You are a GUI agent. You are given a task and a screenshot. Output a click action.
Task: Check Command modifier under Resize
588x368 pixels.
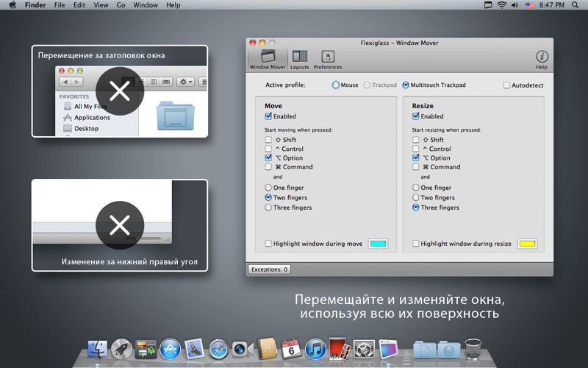(415, 167)
